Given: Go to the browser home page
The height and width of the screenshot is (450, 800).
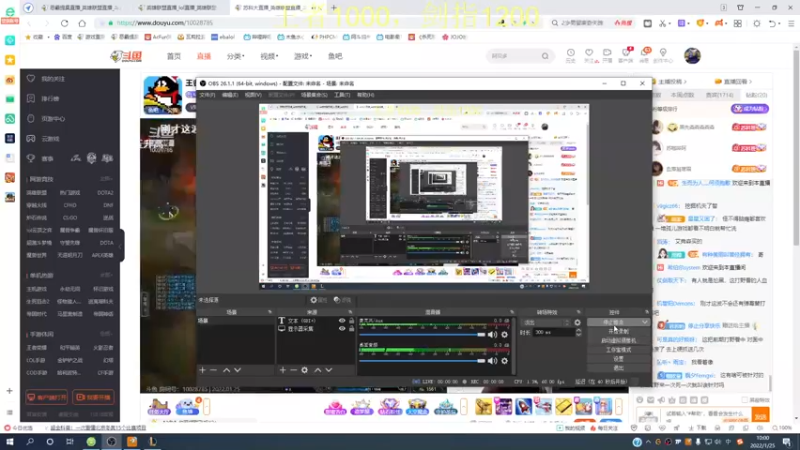Looking at the screenshot, I should point(82,23).
